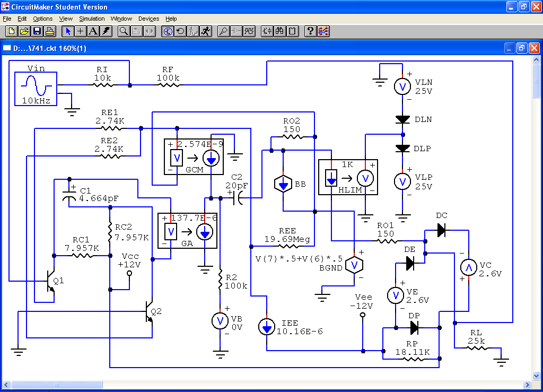The image size is (543, 392).
Task: Click the HLIM controlled source block
Action: 348,177
